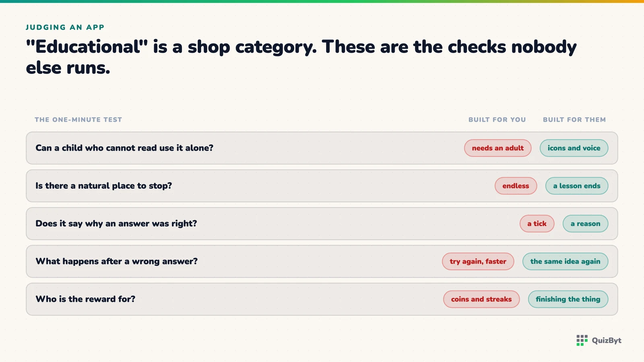Select the 'icons and voice' pill

(574, 148)
